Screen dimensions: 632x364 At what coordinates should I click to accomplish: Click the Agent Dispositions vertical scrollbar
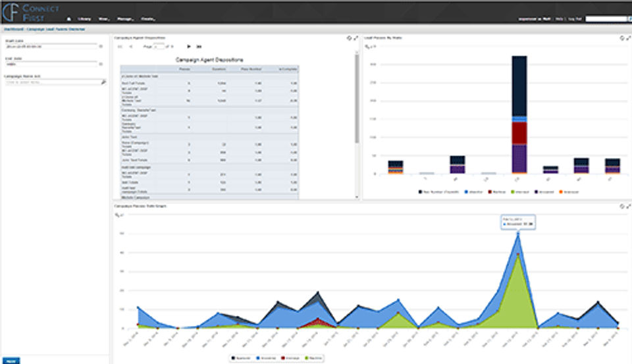[357, 99]
